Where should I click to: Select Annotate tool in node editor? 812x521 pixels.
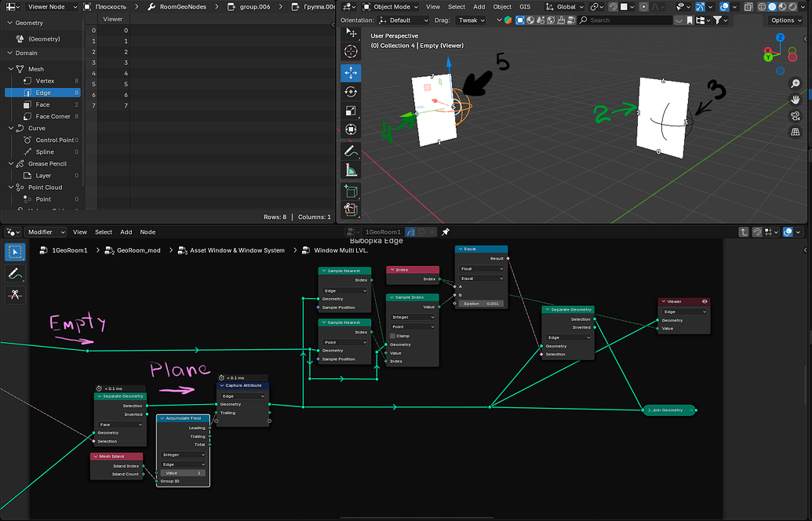pos(14,274)
